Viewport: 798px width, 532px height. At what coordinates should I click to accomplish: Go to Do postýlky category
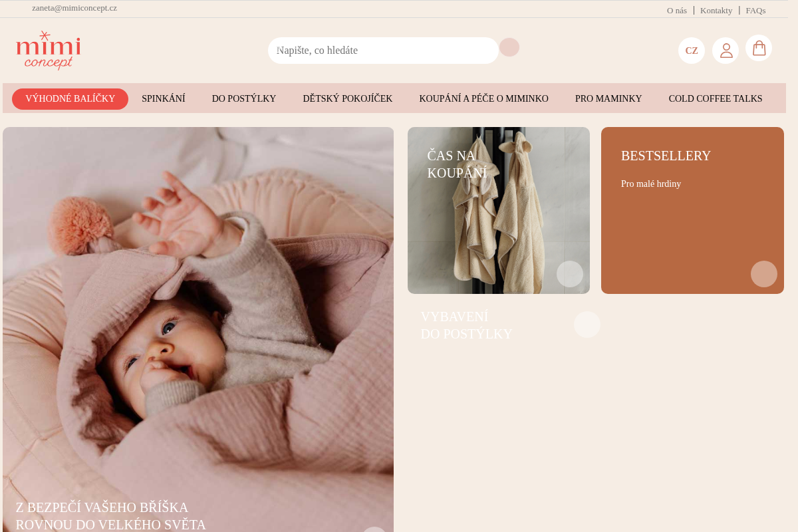pos(244,99)
